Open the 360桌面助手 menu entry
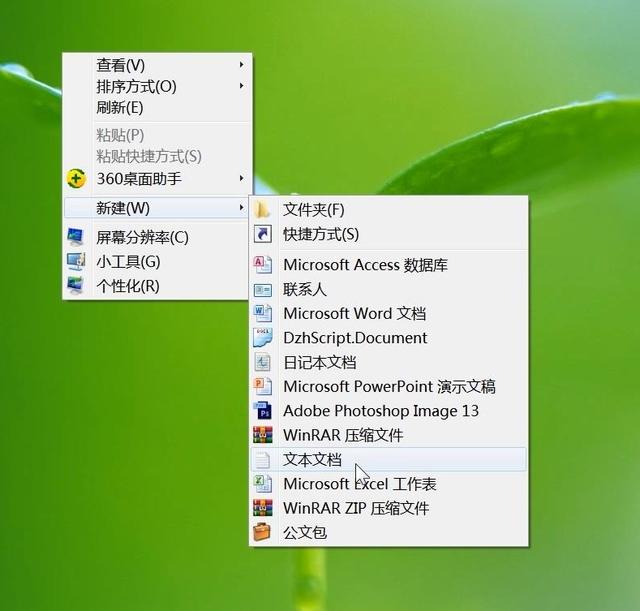Screen dimensions: 640x611 point(157,178)
